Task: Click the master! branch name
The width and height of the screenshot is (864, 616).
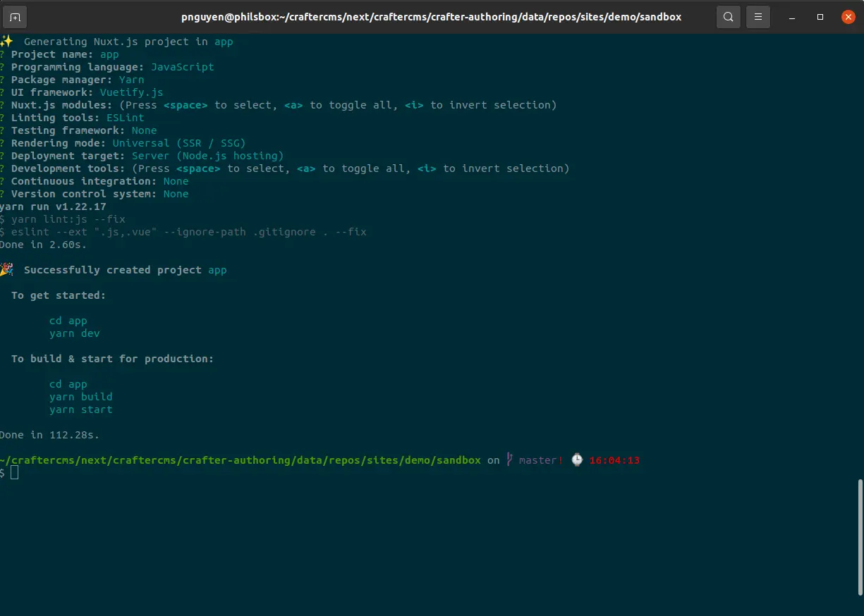Action: [541, 460]
